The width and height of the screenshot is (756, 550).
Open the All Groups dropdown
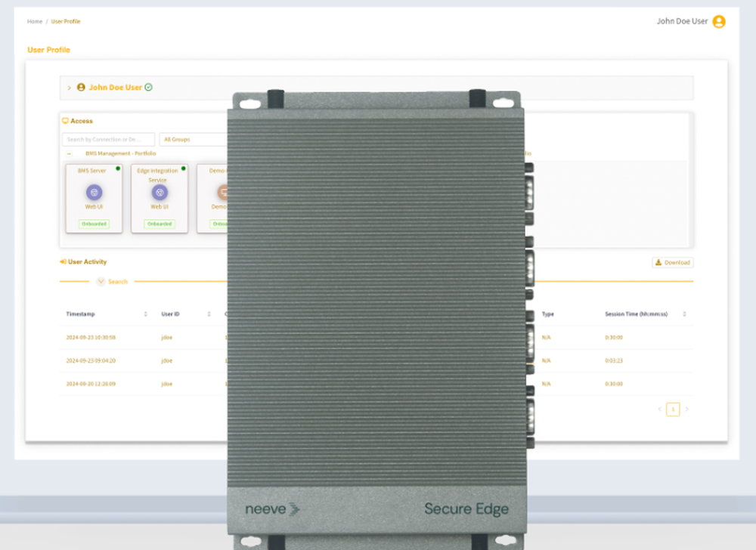(x=194, y=139)
